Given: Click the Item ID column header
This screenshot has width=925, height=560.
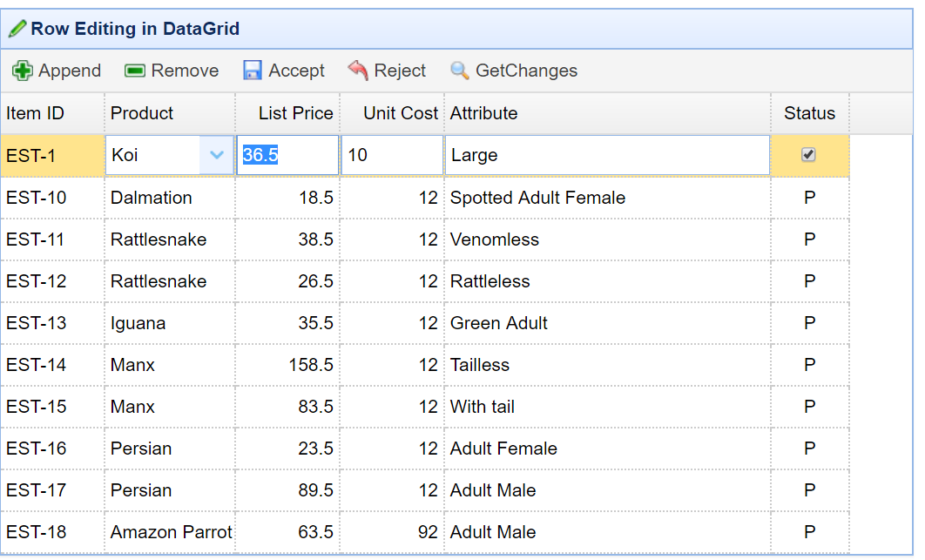Looking at the screenshot, I should click(x=36, y=113).
